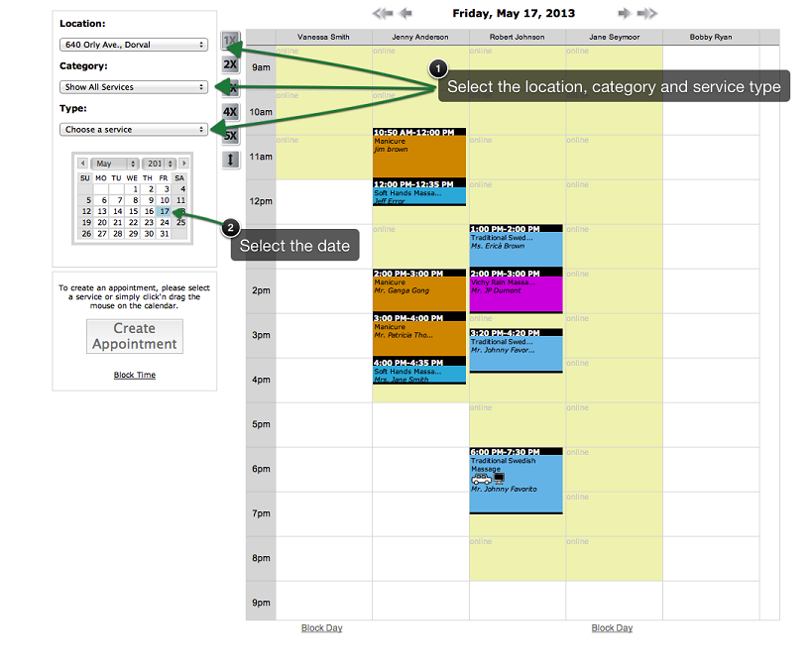Click Jenny Anderson's 1pm online slot

420,247
